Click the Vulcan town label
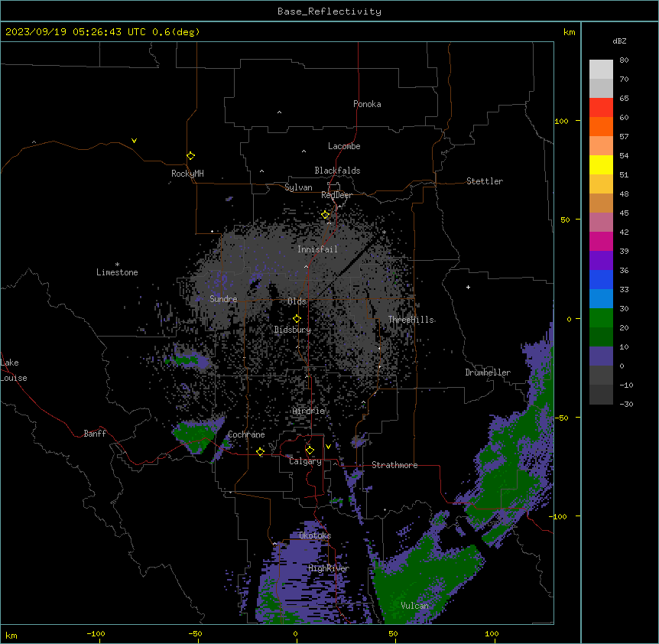 click(x=415, y=606)
